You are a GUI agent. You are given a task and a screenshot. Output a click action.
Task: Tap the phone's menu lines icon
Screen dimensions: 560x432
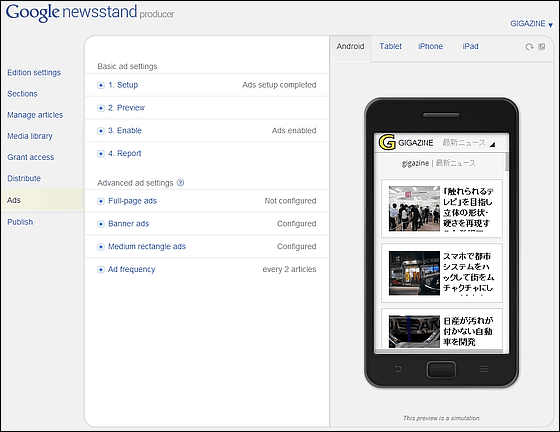[484, 369]
